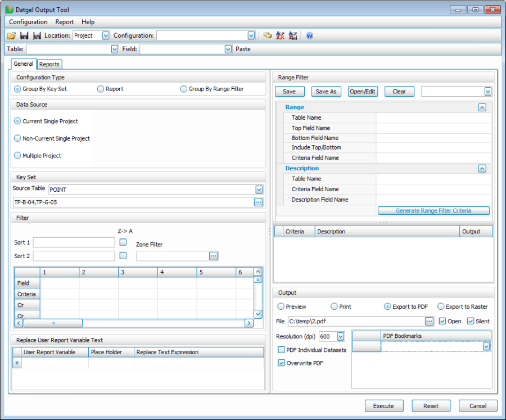Open the Report menu

(64, 22)
